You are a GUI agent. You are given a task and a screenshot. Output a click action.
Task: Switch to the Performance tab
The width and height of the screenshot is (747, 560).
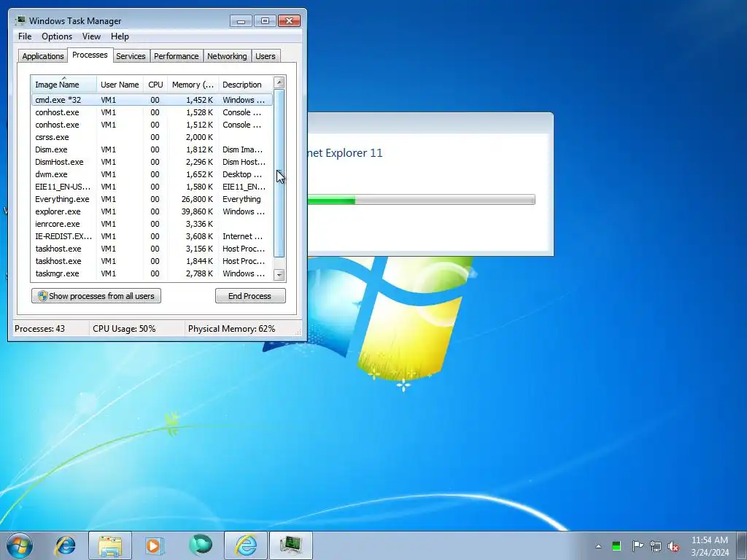pos(177,56)
